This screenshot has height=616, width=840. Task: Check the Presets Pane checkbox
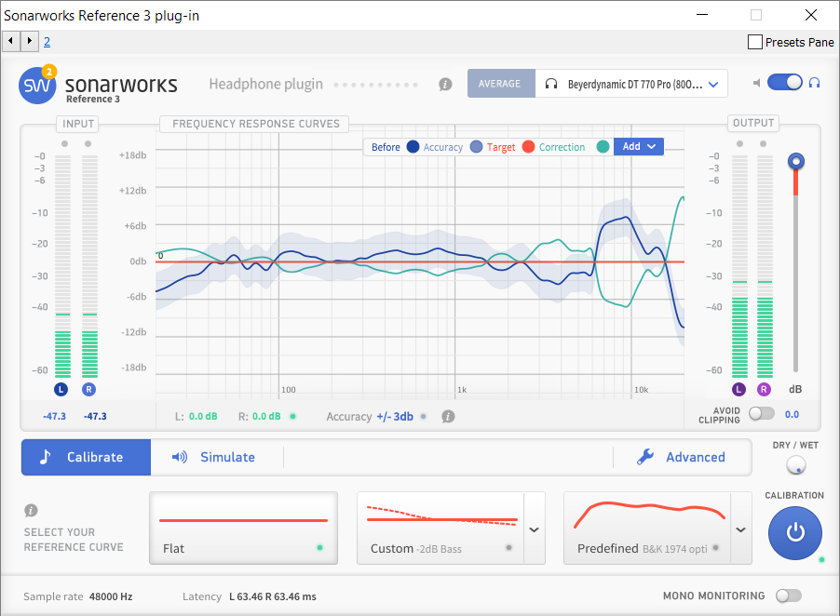click(x=755, y=42)
